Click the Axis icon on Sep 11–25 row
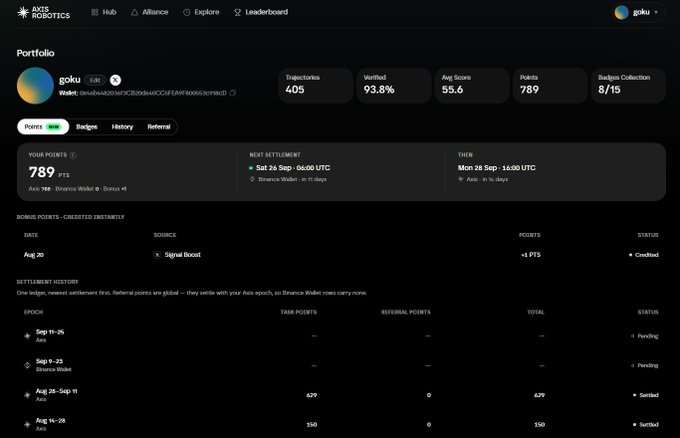 tap(27, 336)
